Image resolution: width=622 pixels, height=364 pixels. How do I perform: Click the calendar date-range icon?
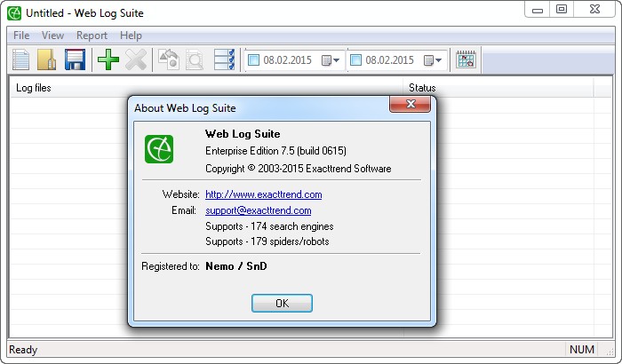coord(466,59)
